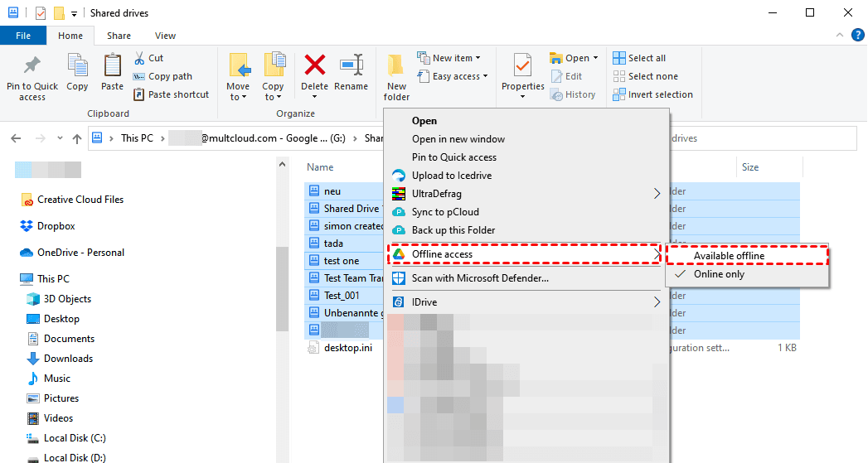Open Desktop in the navigation pane
This screenshot has width=868, height=463.
coord(53,319)
